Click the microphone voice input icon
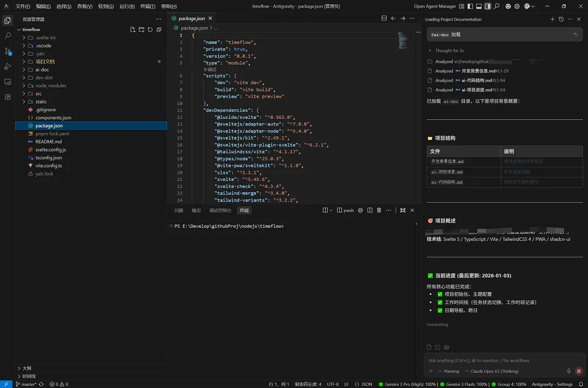This screenshot has width=588, height=388. click(569, 371)
